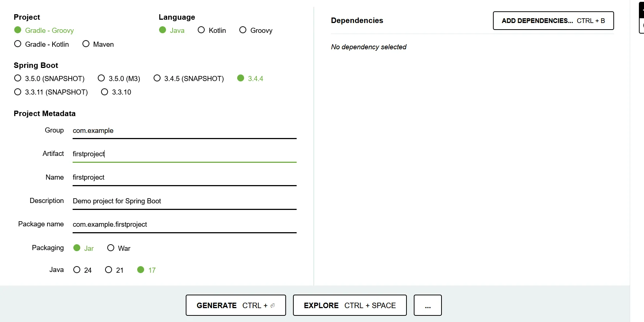
Task: Click the Project Metadata heading
Action: 45,114
